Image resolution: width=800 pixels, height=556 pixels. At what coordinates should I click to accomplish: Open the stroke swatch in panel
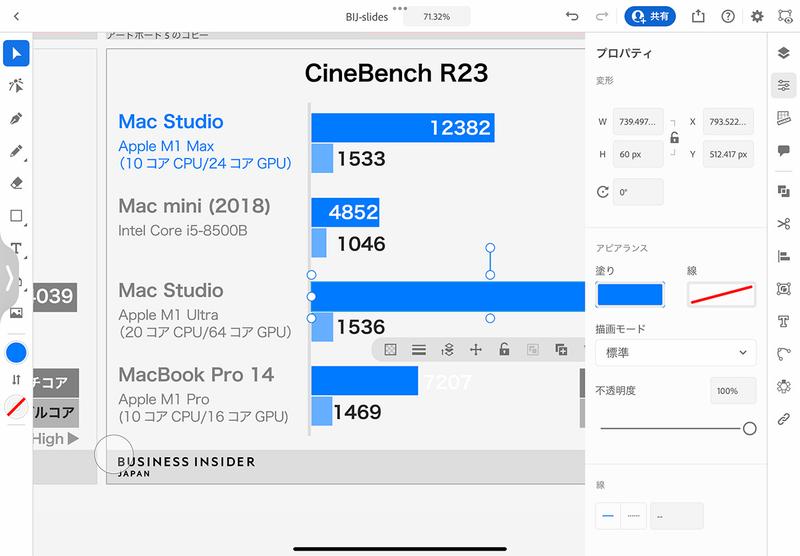(x=721, y=294)
